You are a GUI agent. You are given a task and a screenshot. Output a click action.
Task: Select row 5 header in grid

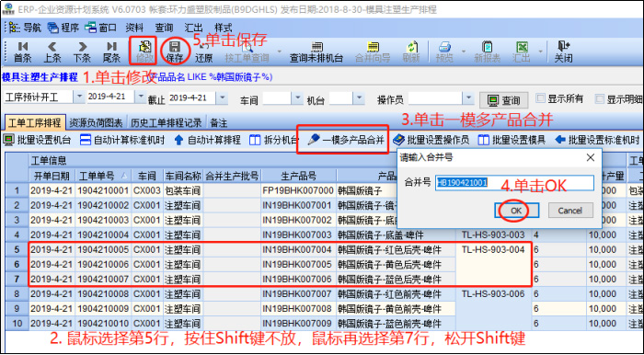tap(17, 249)
